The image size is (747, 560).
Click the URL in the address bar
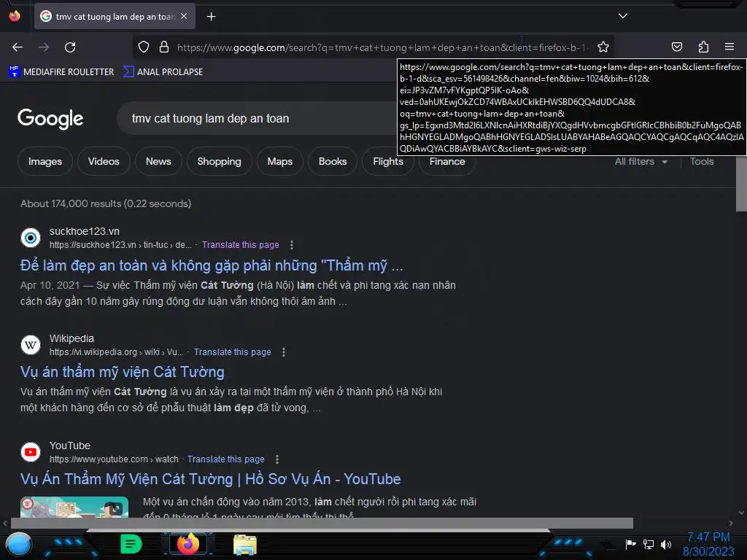coord(384,47)
